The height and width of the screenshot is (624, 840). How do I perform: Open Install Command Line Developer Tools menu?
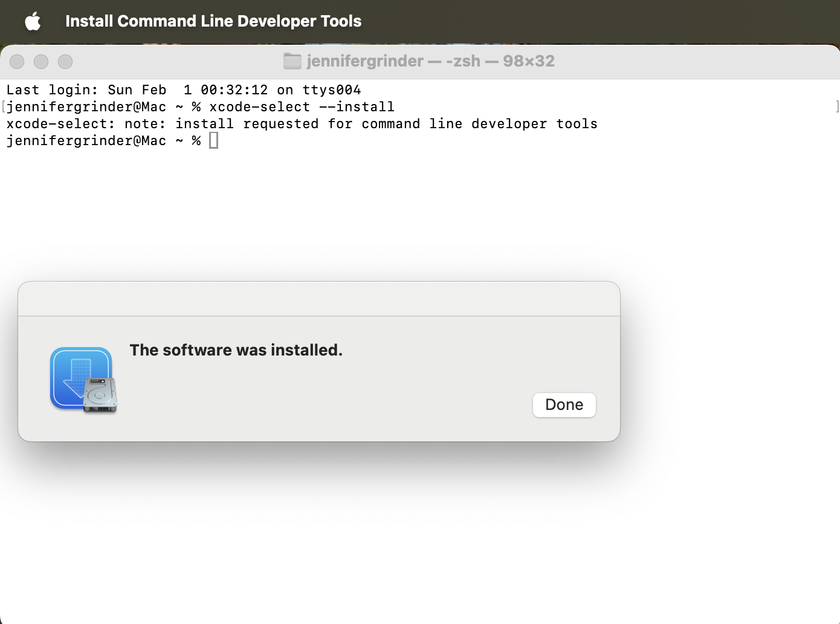(x=213, y=21)
